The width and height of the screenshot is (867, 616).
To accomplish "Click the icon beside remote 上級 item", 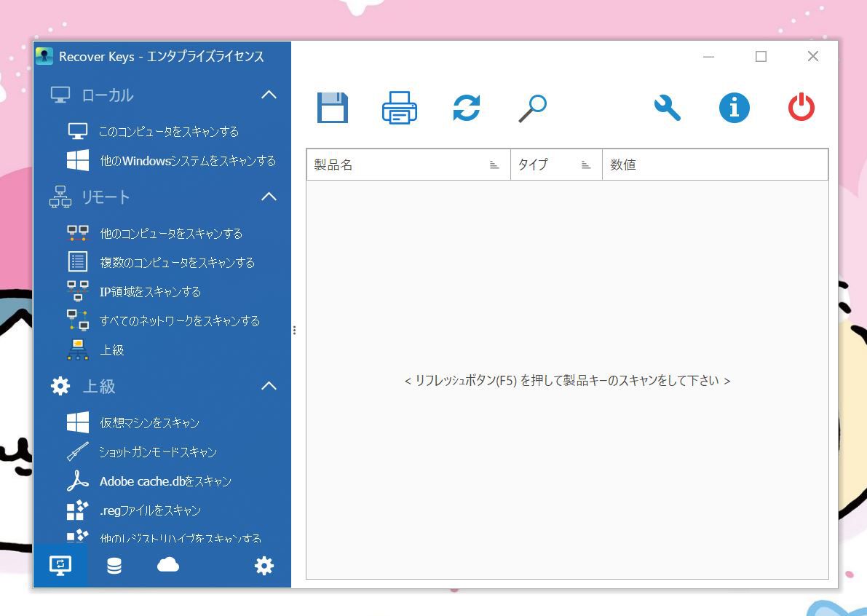I will (x=77, y=350).
